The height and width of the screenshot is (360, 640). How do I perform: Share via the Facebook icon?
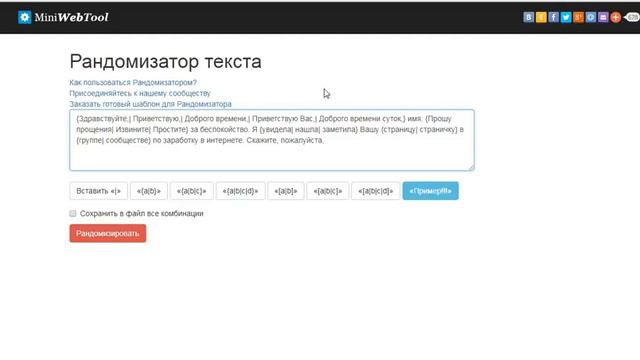(553, 17)
